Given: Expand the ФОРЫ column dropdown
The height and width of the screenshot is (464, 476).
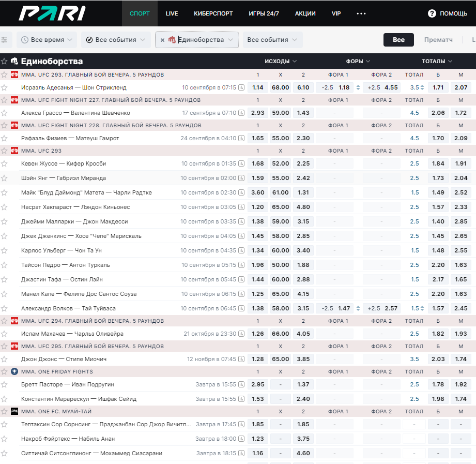Looking at the screenshot, I should click(358, 61).
